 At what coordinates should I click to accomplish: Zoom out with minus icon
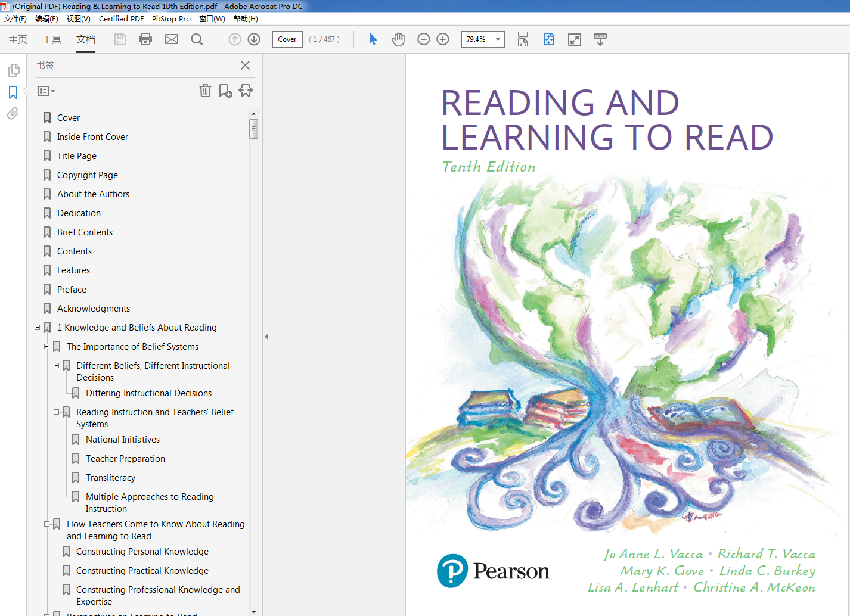(424, 39)
